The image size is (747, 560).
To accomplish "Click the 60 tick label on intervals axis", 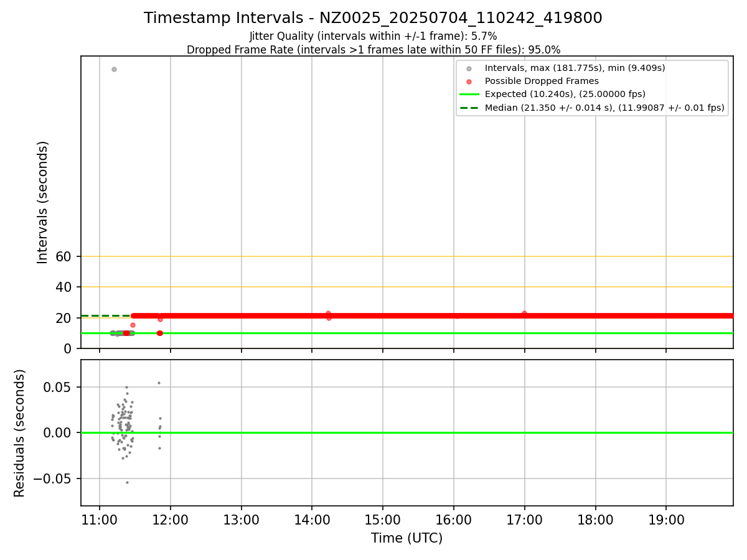I will point(65,256).
